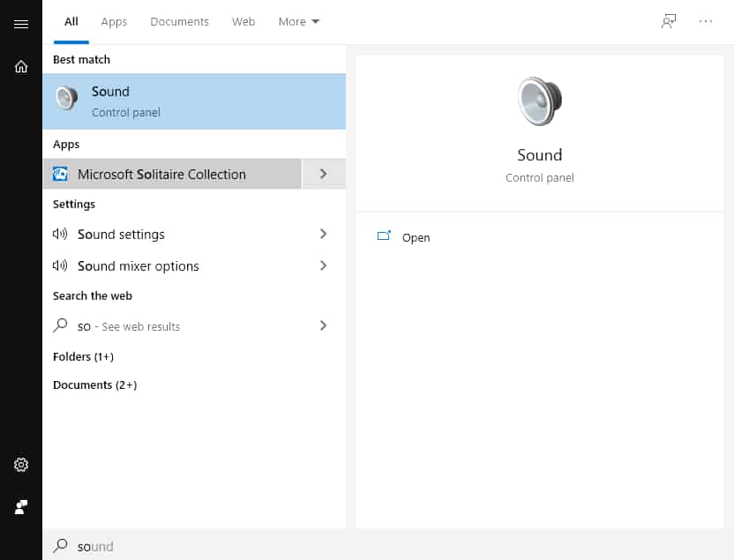Image resolution: width=734 pixels, height=560 pixels.
Task: Expand Microsoft Solitaire Collection with its chevron
Action: (x=323, y=174)
